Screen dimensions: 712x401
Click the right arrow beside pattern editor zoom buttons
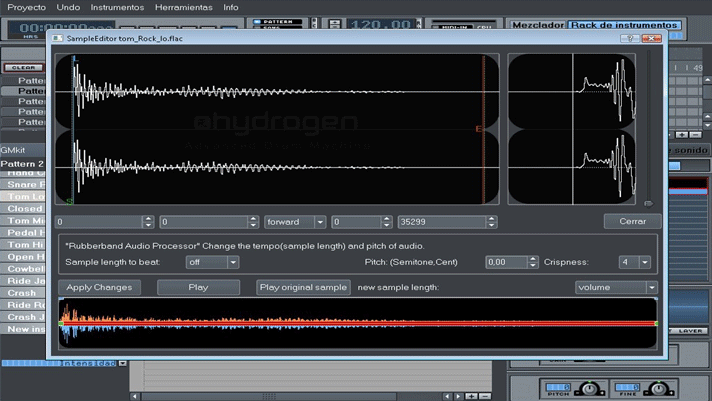pos(459,396)
